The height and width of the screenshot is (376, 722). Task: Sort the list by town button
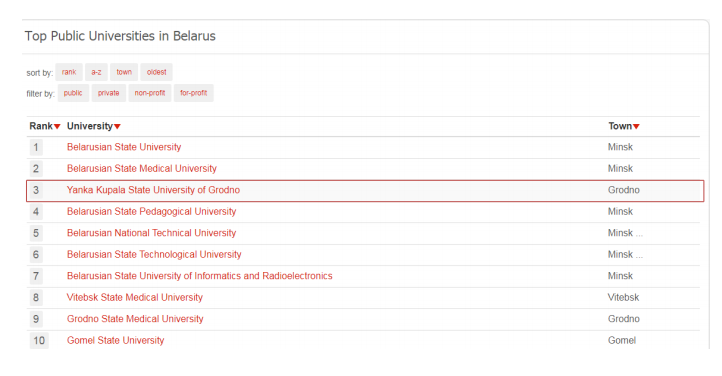[124, 72]
